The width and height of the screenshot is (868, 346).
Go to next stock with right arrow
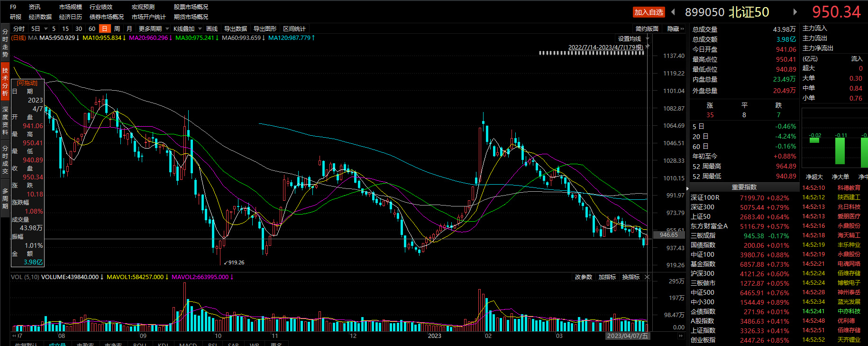coord(795,12)
